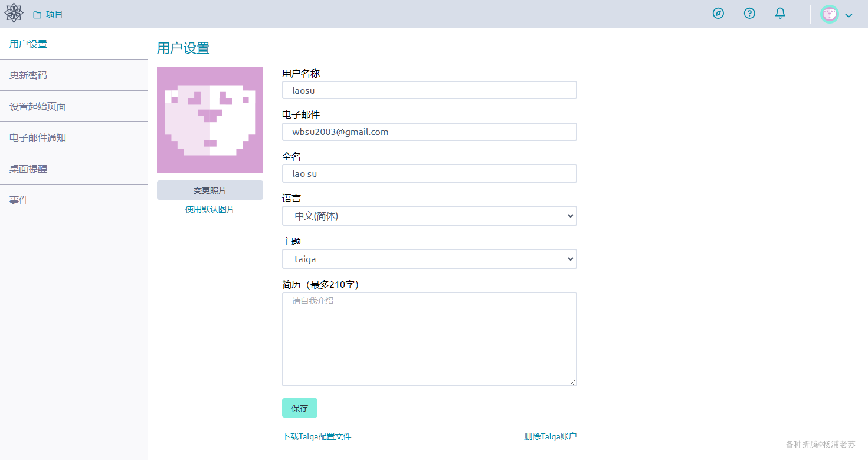Screen dimensions: 868x460
Task: Open 桌面提醒 sidebar section
Action: [74, 169]
